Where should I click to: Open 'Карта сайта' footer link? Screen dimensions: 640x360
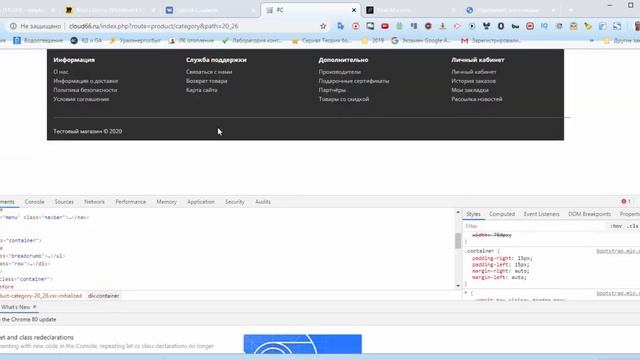pyautogui.click(x=202, y=90)
